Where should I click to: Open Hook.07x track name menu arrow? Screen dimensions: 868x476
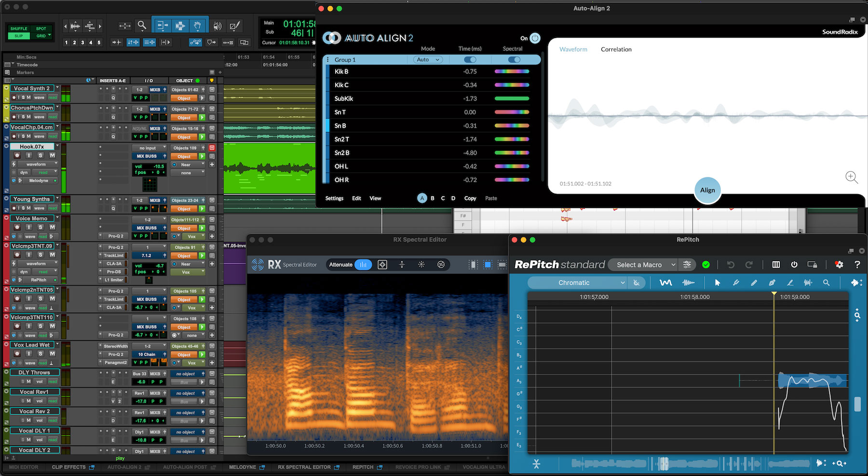click(x=57, y=146)
